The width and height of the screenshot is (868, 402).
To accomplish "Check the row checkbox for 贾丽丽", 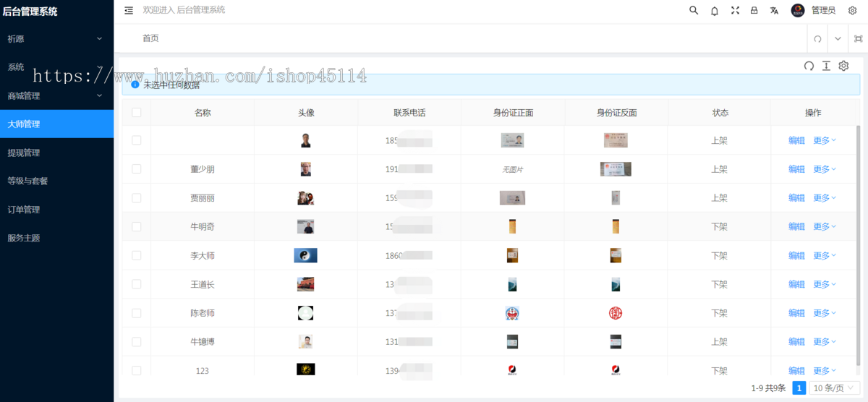I will click(x=137, y=197).
